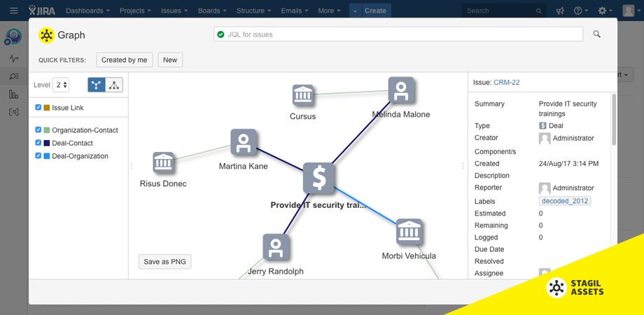Apply the New quick filter
The height and width of the screenshot is (315, 644).
coord(170,60)
